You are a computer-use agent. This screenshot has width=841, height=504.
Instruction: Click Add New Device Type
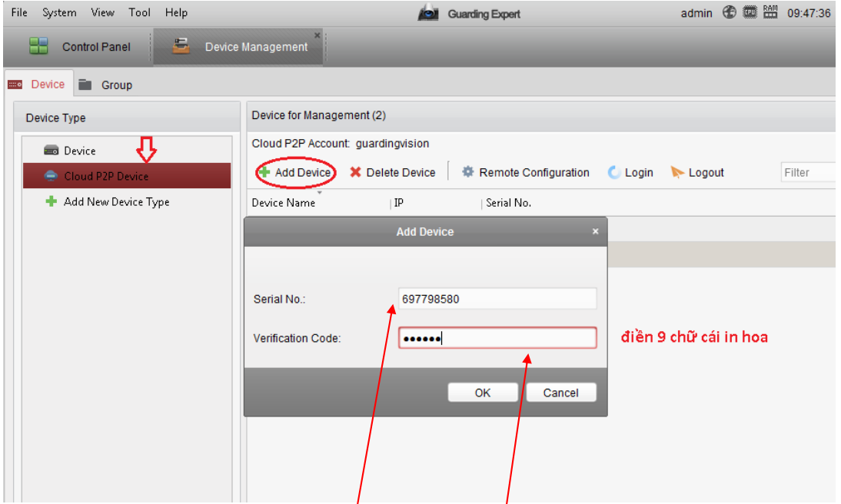coord(116,201)
